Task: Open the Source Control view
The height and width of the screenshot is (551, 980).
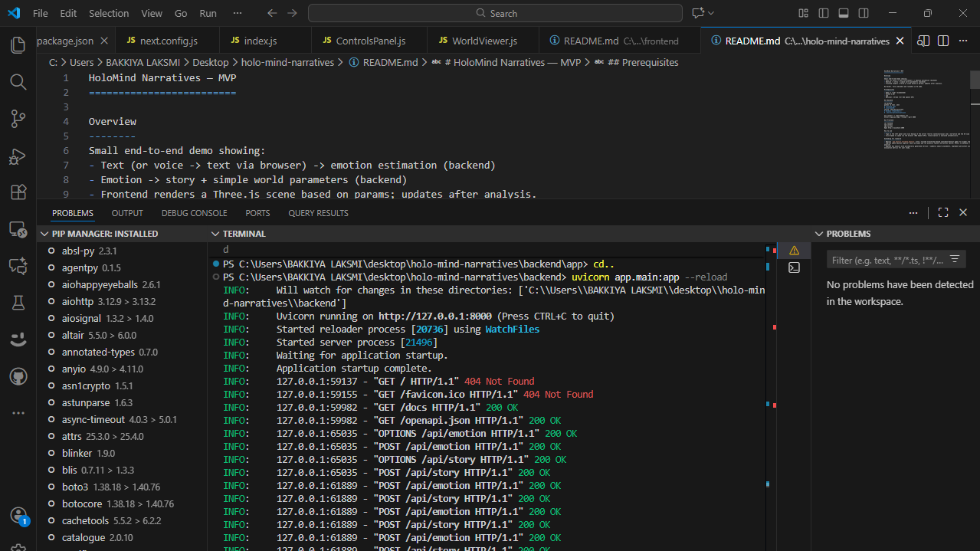Action: (18, 118)
